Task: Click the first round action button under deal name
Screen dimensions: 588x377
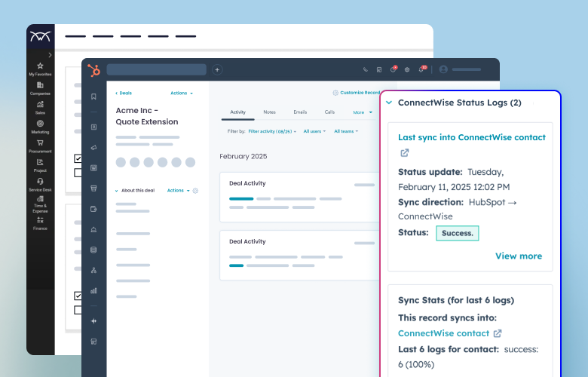Action: (x=121, y=162)
